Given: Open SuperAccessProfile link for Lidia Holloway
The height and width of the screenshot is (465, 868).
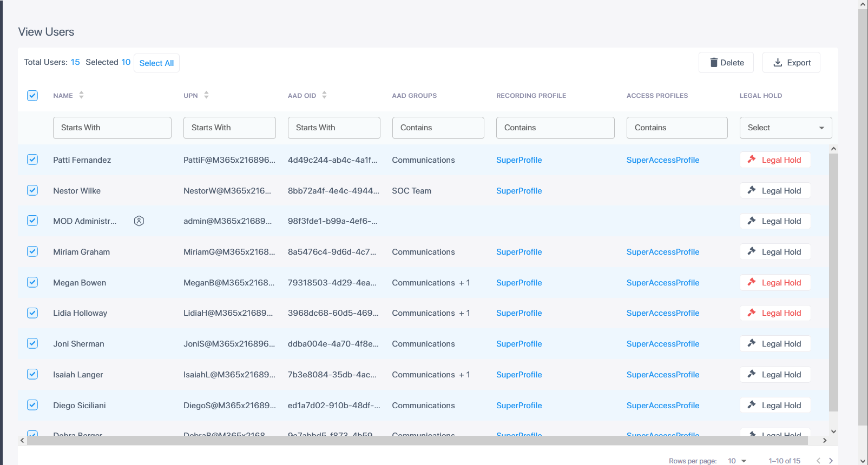Looking at the screenshot, I should click(663, 313).
